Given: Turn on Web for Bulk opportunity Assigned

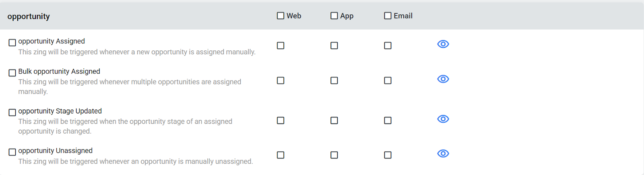Looking at the screenshot, I should click(281, 80).
